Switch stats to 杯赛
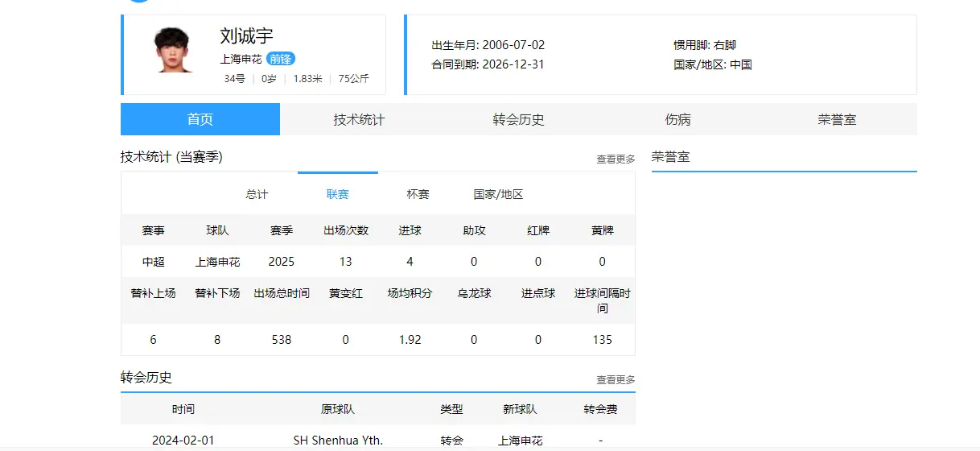The image size is (980, 451). [x=418, y=194]
